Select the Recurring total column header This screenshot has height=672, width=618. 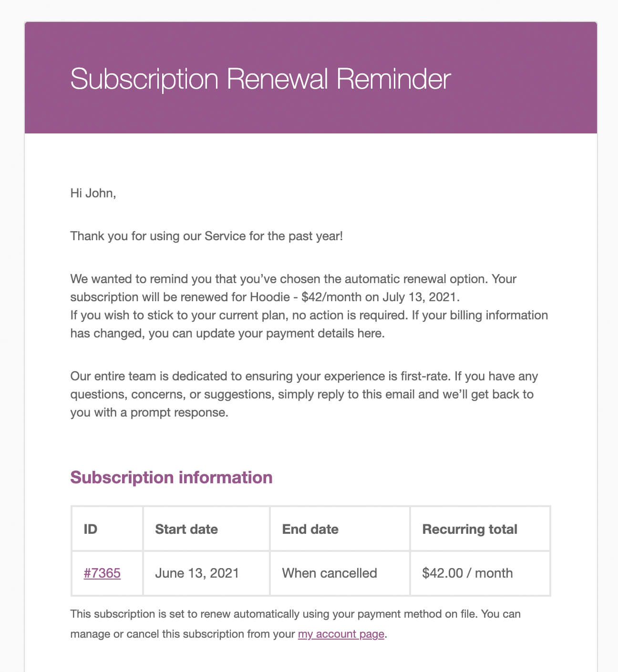click(470, 529)
